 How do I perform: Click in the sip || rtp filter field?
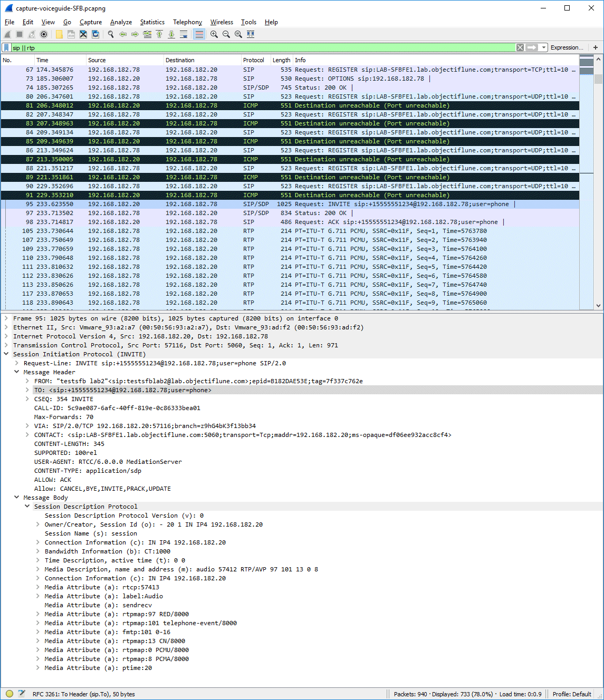tap(264, 48)
